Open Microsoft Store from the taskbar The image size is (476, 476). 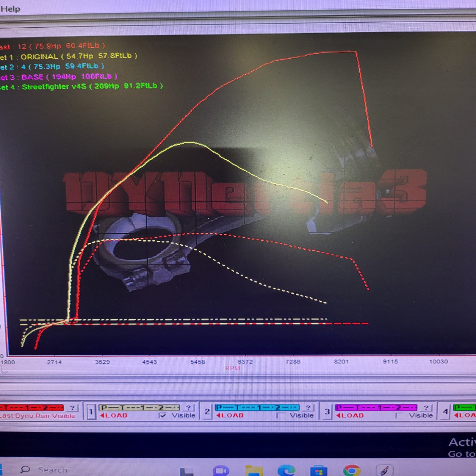coord(319,471)
